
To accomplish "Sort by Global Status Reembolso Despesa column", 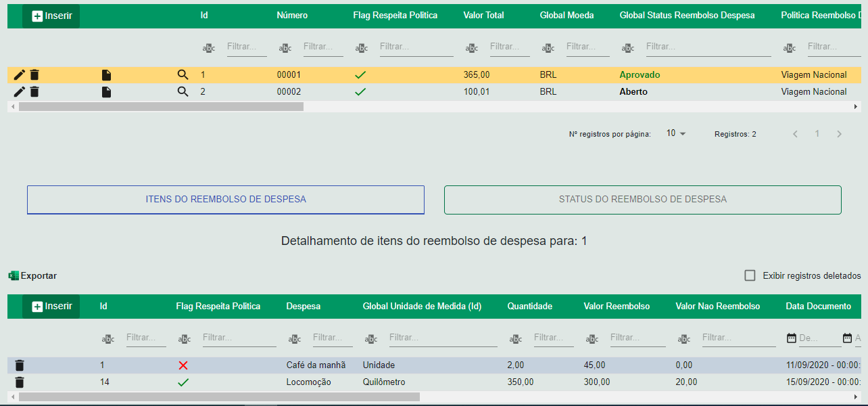I will click(687, 15).
